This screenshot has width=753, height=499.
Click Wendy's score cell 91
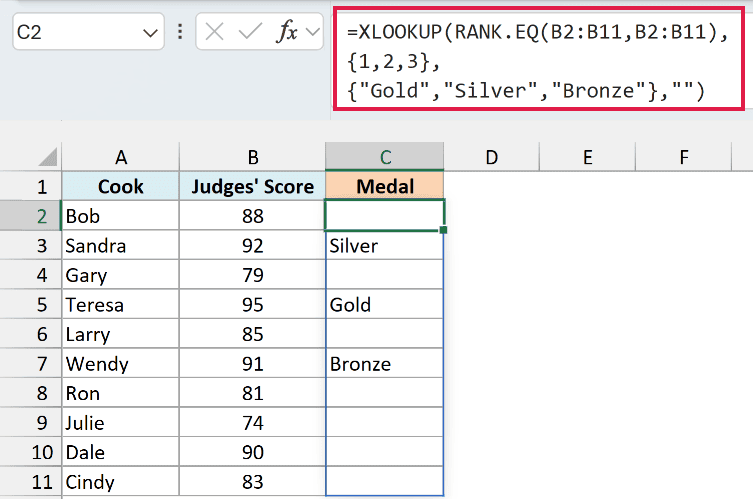253,364
